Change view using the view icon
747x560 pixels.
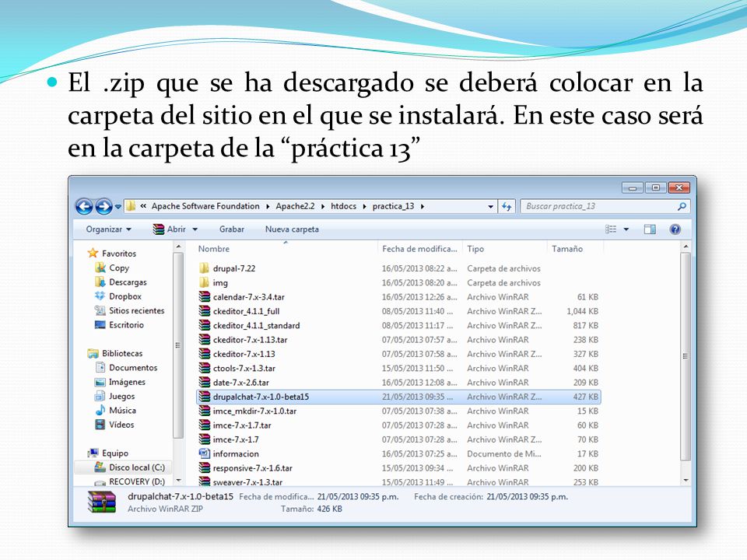coord(611,229)
